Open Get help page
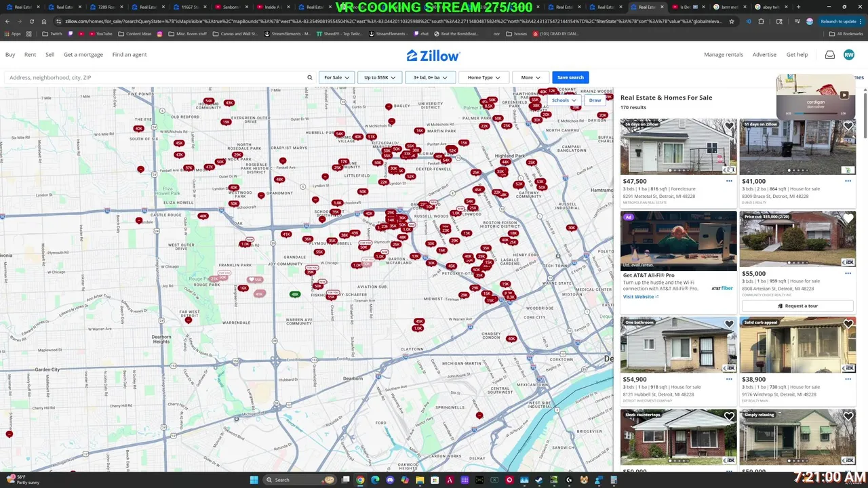This screenshot has width=868, height=488. [797, 54]
